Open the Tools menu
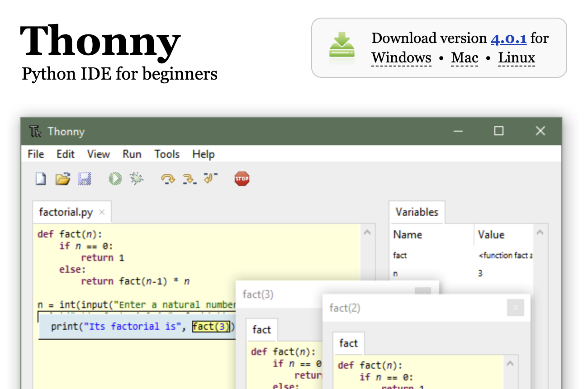 pyautogui.click(x=167, y=154)
